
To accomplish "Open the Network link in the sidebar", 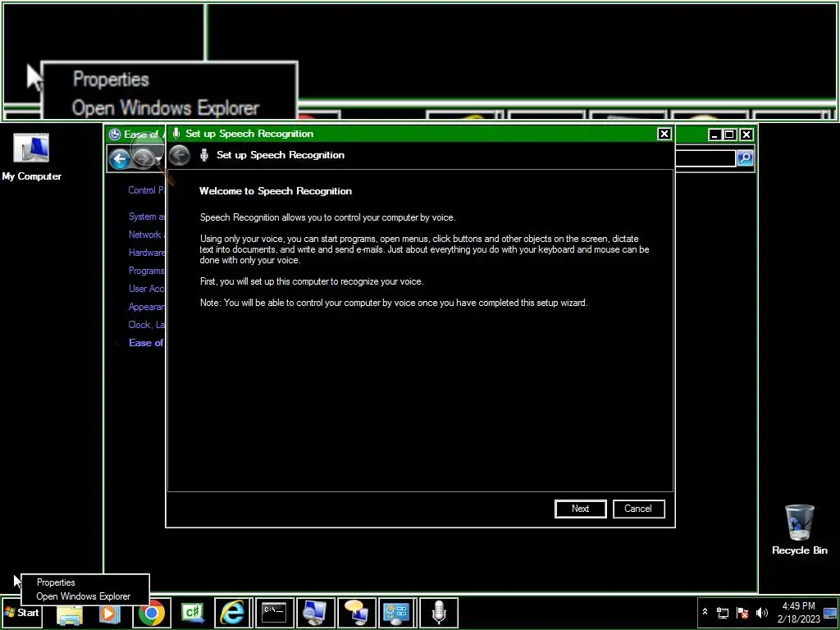I will (147, 235).
